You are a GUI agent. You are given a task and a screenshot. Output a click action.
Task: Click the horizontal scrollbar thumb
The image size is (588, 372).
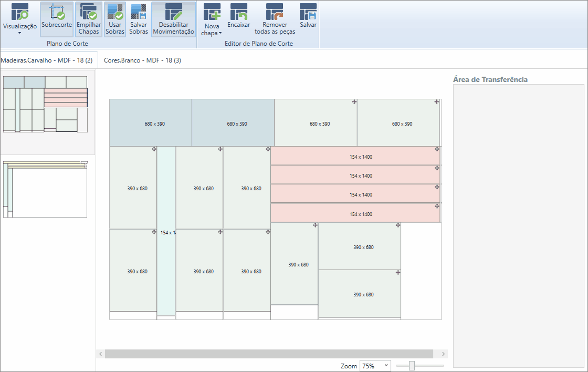269,354
